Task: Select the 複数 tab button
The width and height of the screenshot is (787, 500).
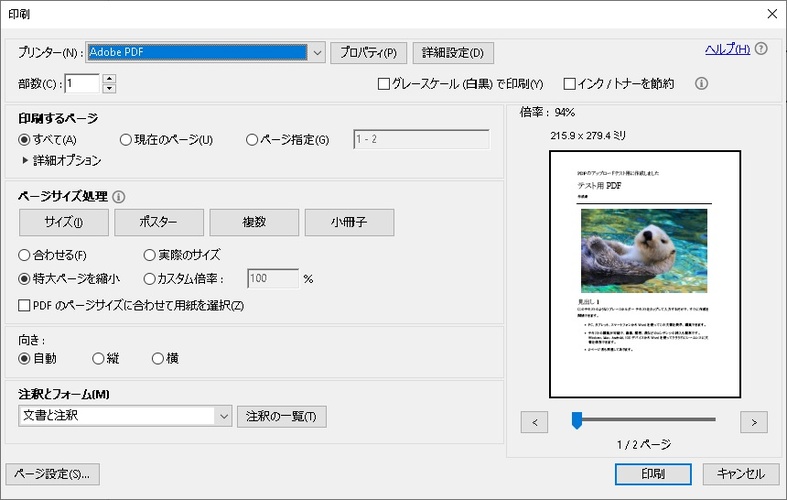Action: [x=254, y=222]
